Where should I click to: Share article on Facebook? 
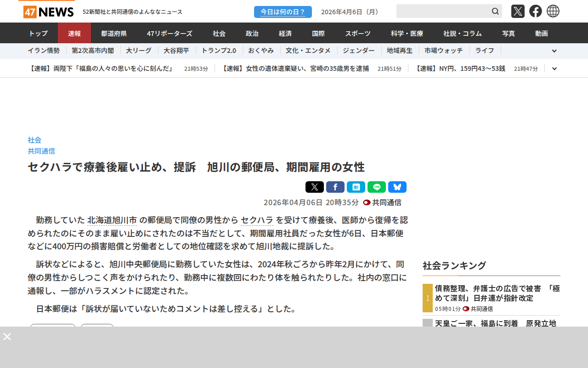[335, 187]
